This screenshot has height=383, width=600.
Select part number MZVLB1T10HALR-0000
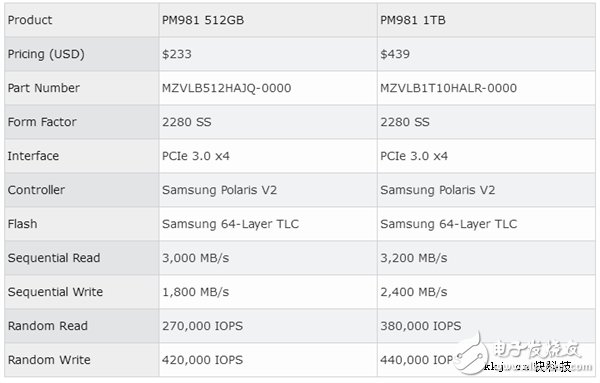point(448,88)
